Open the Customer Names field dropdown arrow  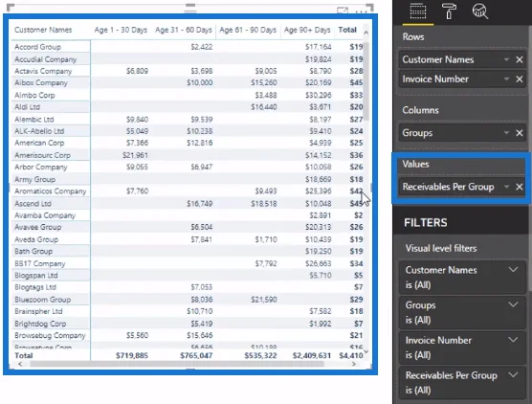pos(506,59)
